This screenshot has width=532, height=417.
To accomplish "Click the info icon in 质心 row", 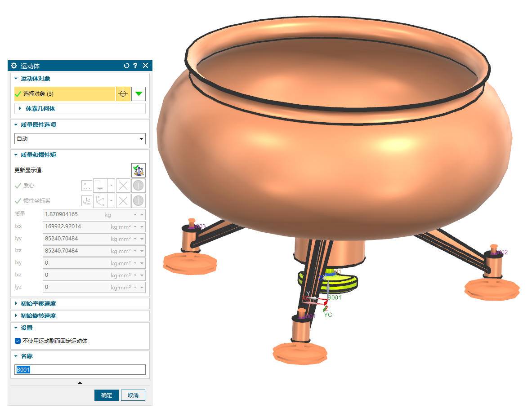I will pyautogui.click(x=139, y=186).
